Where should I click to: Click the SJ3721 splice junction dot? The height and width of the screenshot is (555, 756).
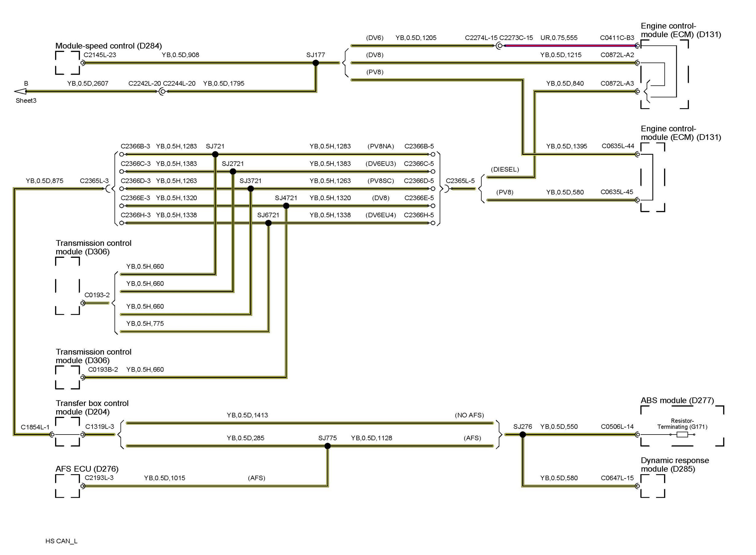pyautogui.click(x=250, y=188)
